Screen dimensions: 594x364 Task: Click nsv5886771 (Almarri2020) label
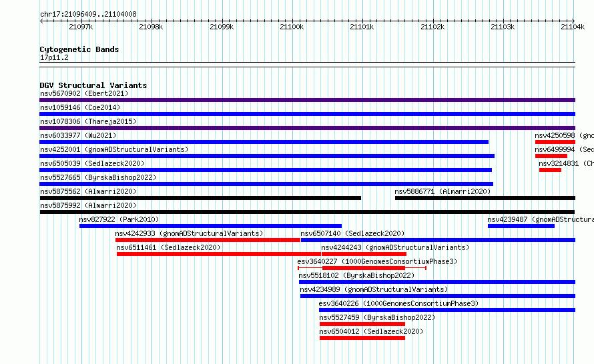tap(442, 191)
